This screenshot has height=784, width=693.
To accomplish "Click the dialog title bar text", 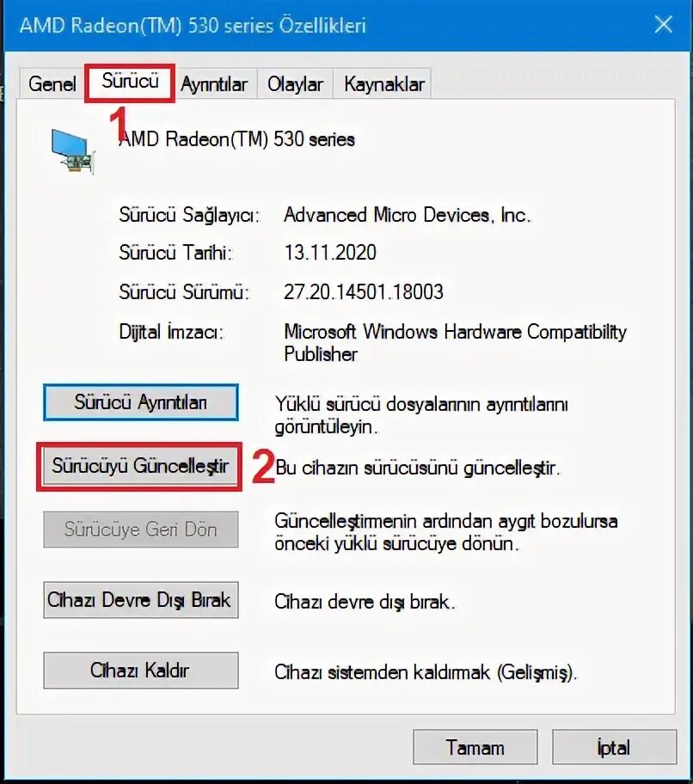I will click(193, 25).
